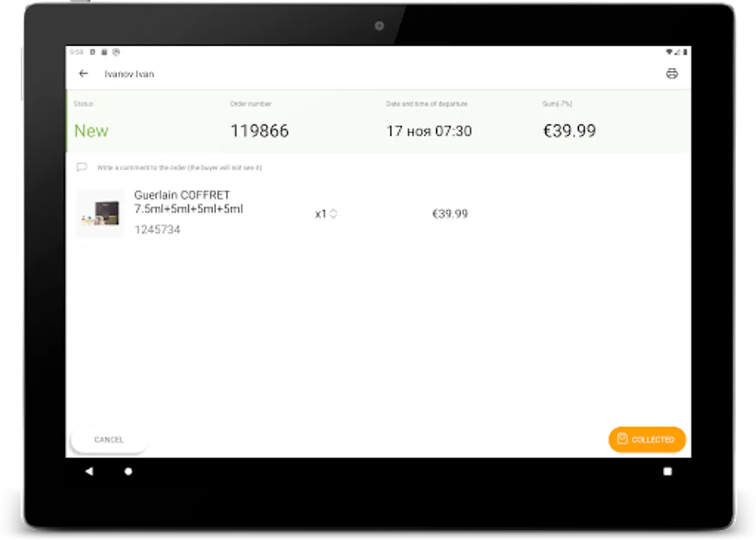756x540 pixels.
Task: Click the customer name Ivanov Ivan
Action: (129, 74)
